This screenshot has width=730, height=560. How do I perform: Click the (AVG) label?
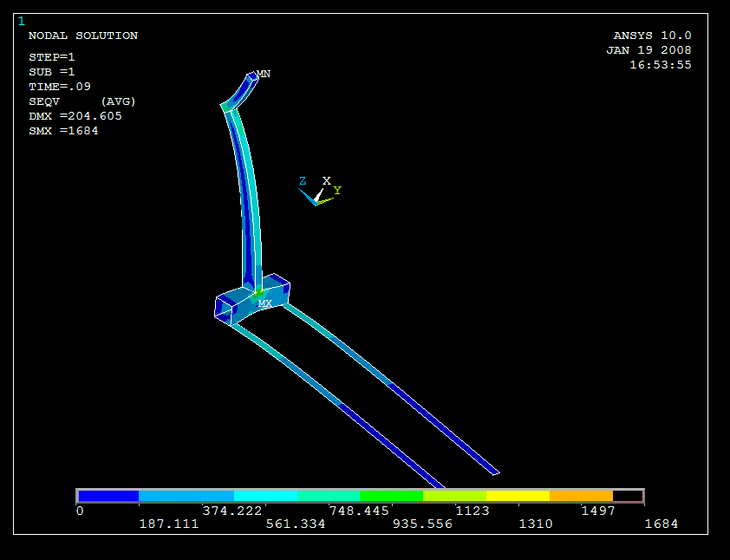tap(118, 101)
